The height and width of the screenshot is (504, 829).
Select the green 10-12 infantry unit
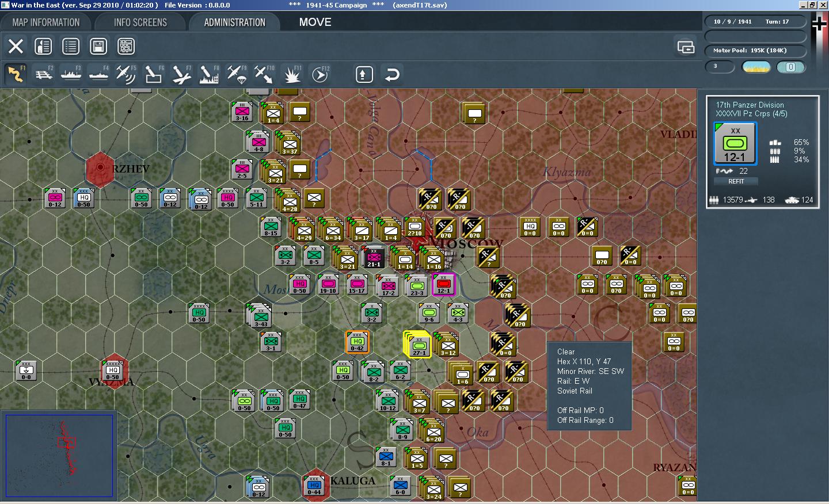click(387, 400)
